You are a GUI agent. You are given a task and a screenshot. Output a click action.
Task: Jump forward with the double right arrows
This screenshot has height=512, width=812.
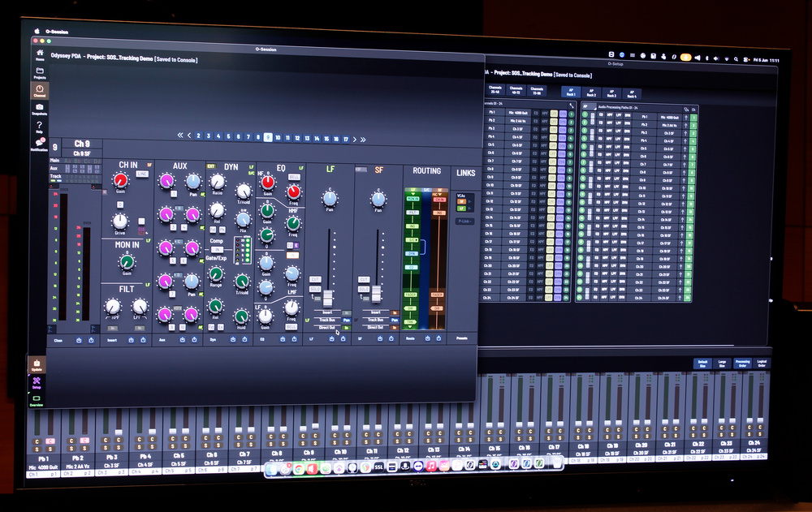(363, 140)
